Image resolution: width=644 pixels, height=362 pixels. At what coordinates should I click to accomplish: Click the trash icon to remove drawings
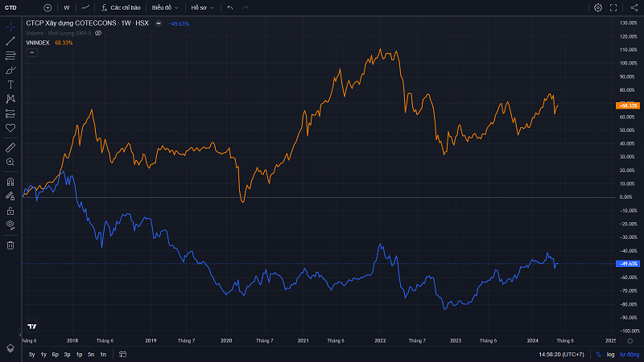coord(10,245)
